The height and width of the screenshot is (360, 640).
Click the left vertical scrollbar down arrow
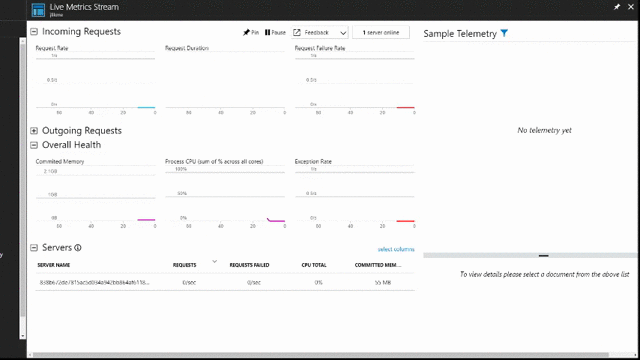23,336
